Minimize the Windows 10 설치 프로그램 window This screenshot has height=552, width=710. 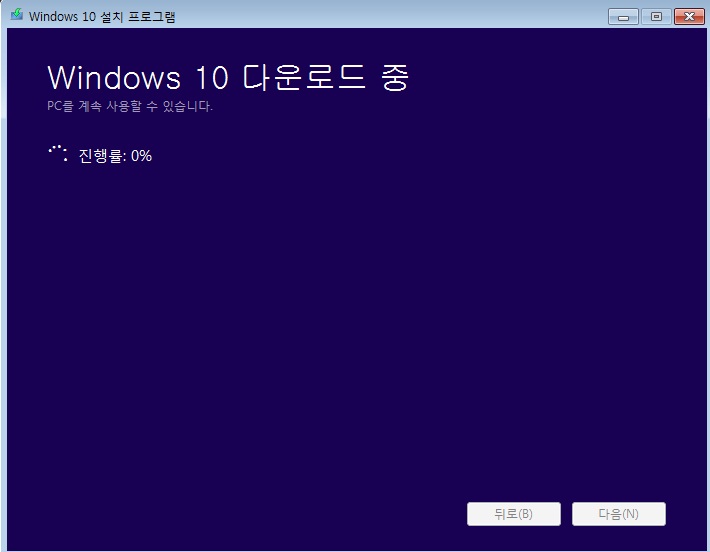[x=623, y=16]
